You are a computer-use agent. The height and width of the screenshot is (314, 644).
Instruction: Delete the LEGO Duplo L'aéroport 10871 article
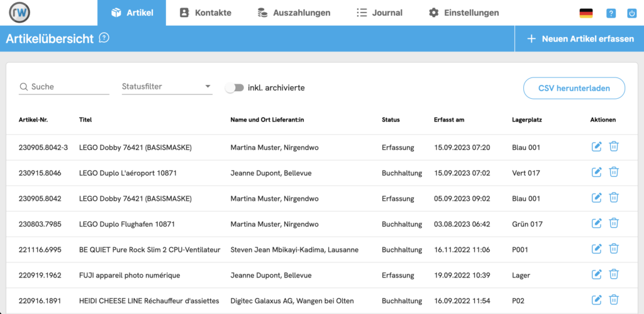pos(614,172)
